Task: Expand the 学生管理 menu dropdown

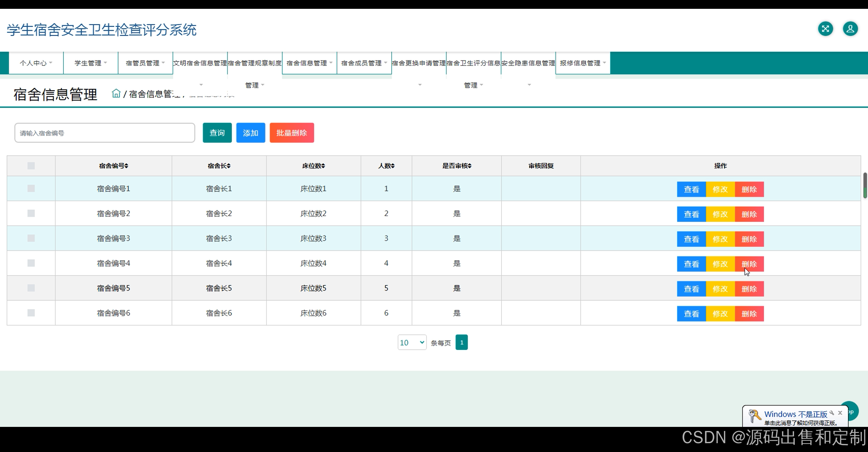Action: (91, 63)
